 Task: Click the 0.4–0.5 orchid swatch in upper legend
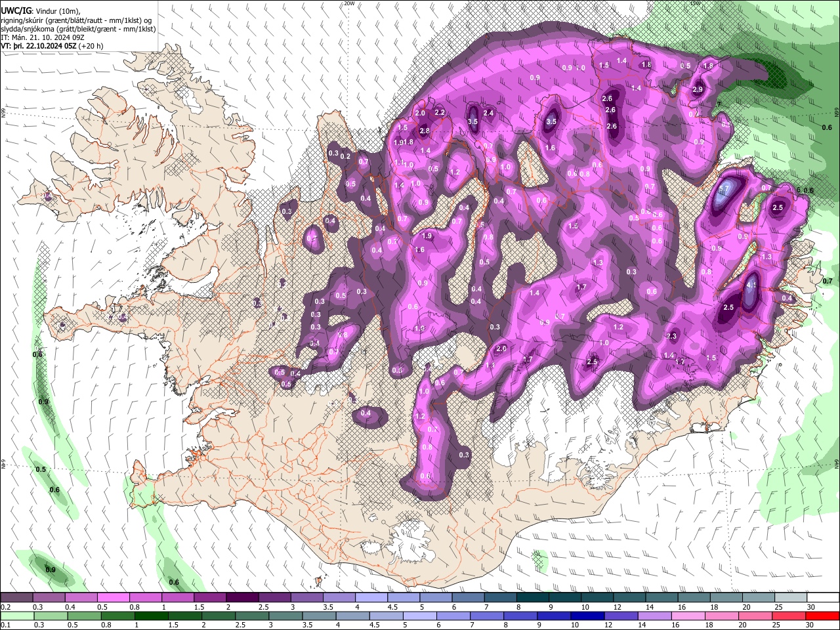tap(81, 597)
